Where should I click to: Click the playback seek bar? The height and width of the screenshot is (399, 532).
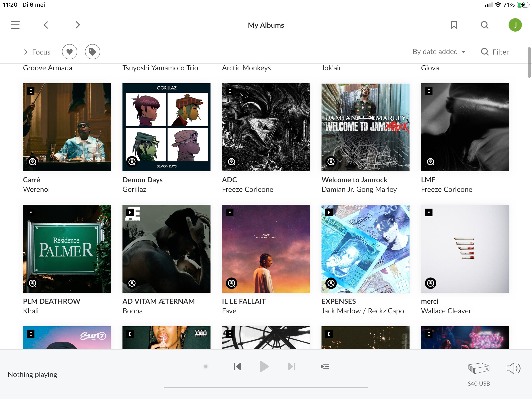(266, 388)
